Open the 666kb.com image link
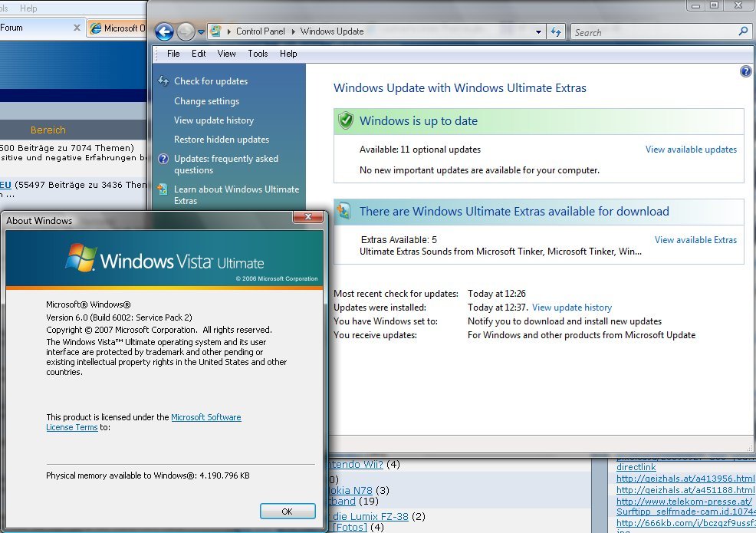This screenshot has width=756, height=533. click(685, 523)
